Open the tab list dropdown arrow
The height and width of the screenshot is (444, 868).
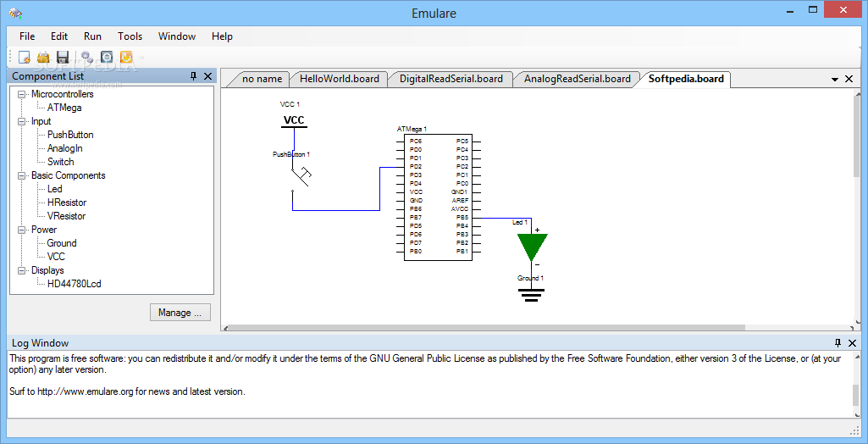(835, 80)
